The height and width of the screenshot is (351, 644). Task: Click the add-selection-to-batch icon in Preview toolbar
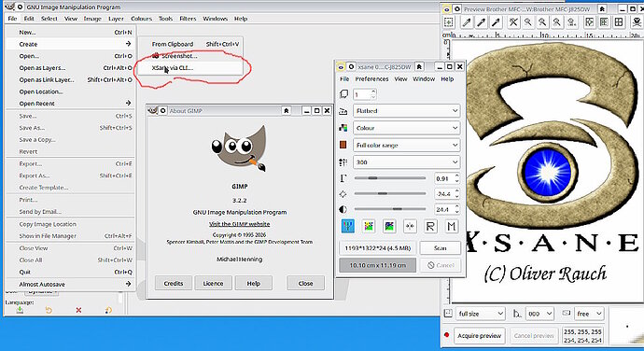[449, 22]
